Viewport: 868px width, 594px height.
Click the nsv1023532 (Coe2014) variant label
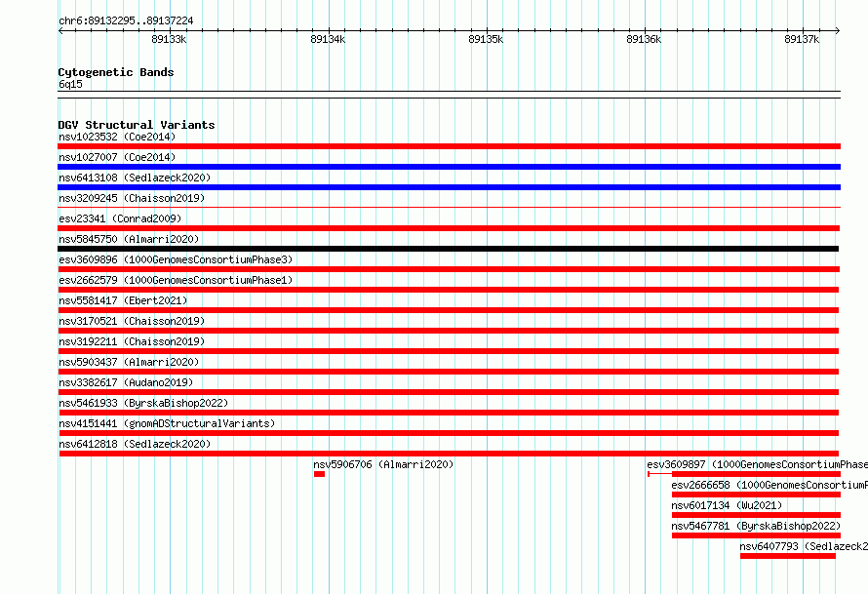pyautogui.click(x=117, y=137)
